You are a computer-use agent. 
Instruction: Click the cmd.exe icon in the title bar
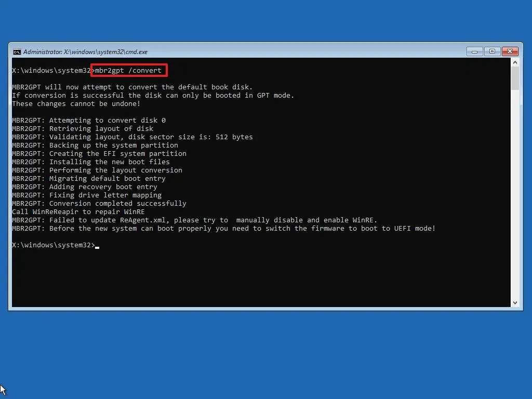(x=17, y=51)
